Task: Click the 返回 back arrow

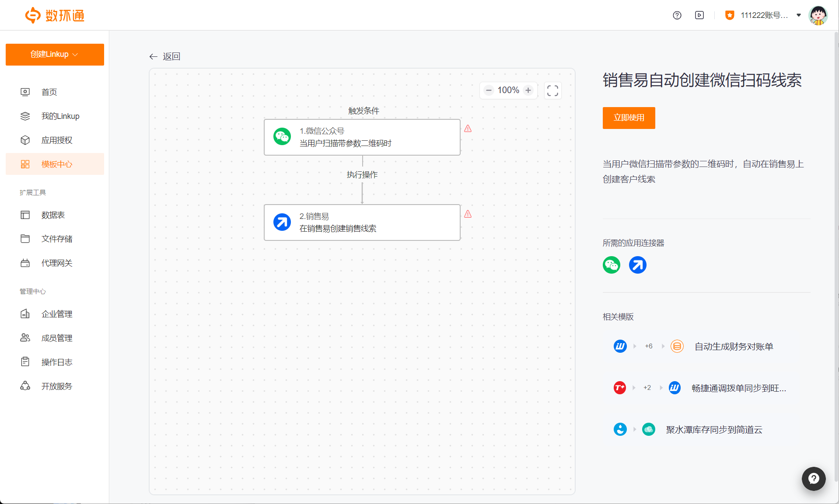Action: pos(153,56)
